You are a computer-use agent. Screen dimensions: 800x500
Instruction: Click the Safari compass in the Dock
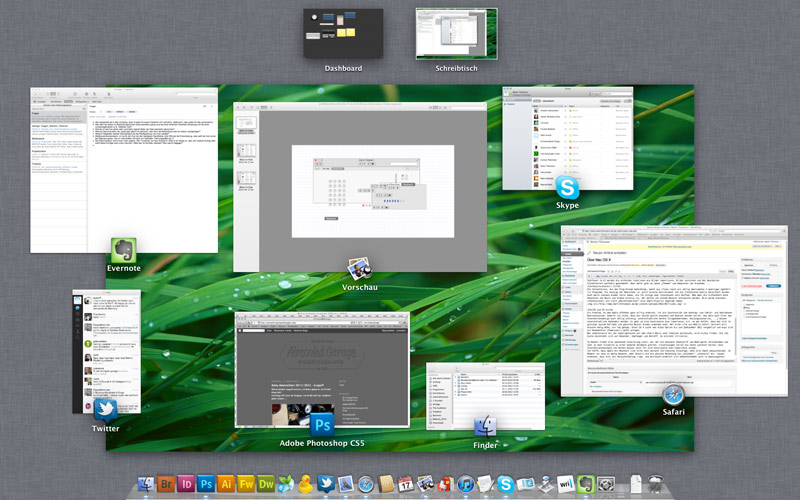pos(366,484)
